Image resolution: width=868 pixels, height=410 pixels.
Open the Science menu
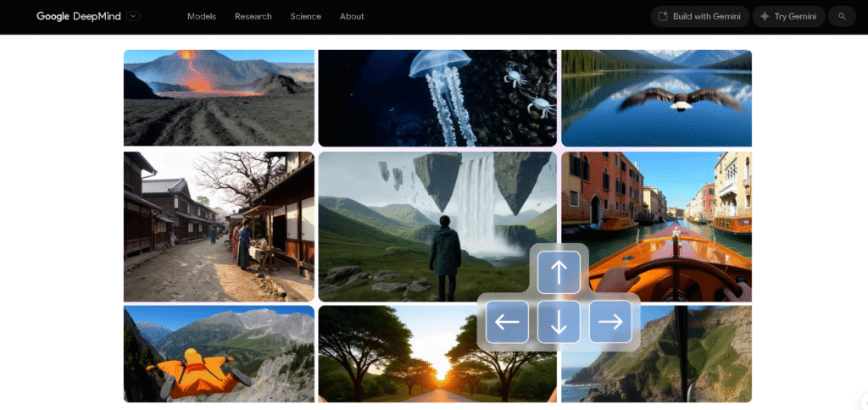(306, 16)
